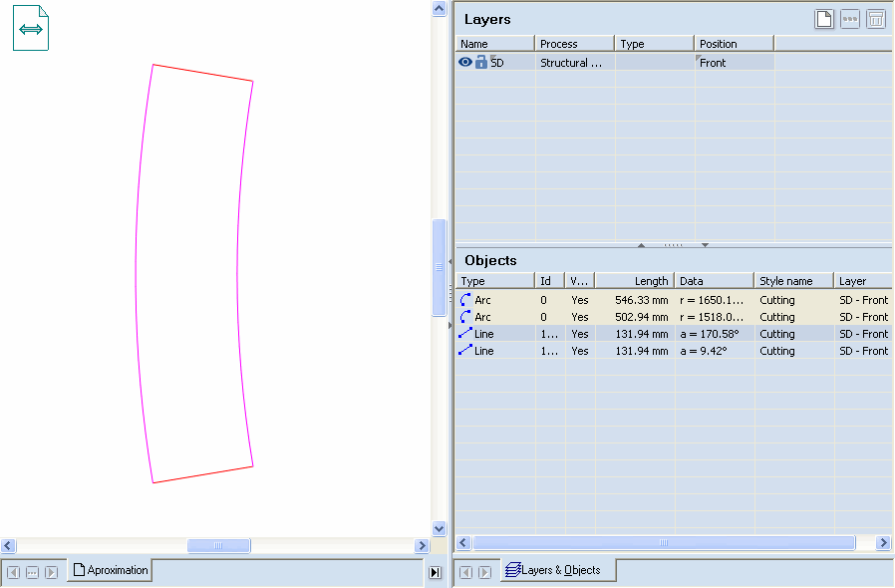This screenshot has height=588, width=895.
Task: Click Yes visibility cell of second Arc
Action: [579, 317]
